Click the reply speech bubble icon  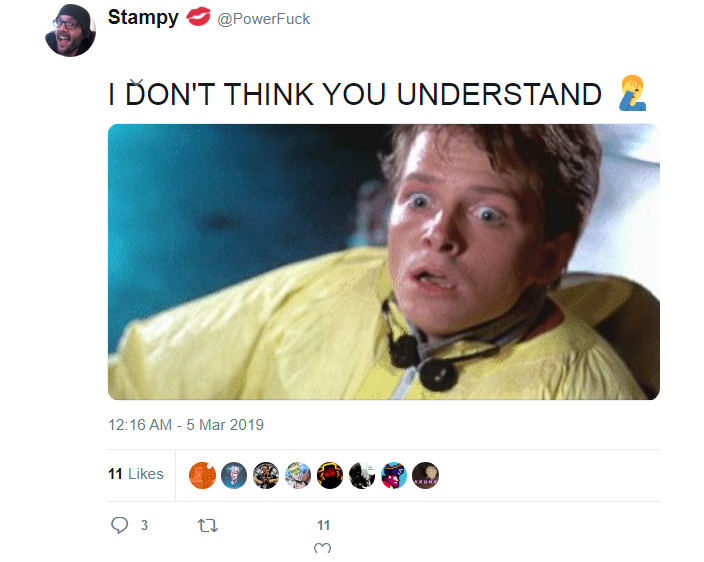[x=119, y=525]
